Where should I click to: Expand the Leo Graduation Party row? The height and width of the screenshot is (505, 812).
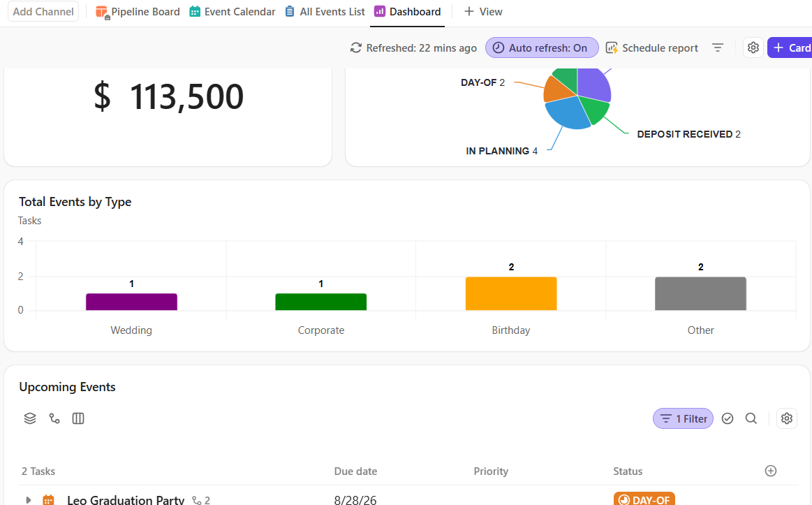[x=29, y=500]
